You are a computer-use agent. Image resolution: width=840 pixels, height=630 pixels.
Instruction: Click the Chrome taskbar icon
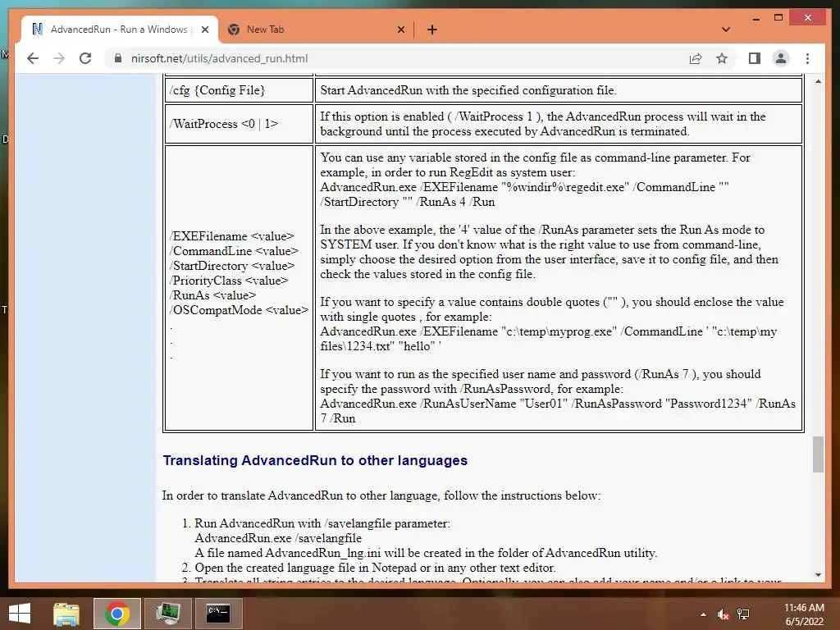pos(117,614)
